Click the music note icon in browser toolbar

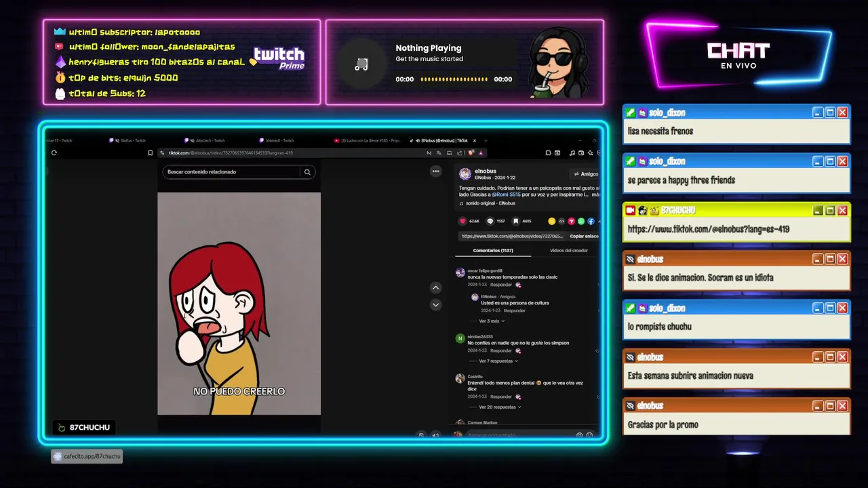tap(572, 153)
